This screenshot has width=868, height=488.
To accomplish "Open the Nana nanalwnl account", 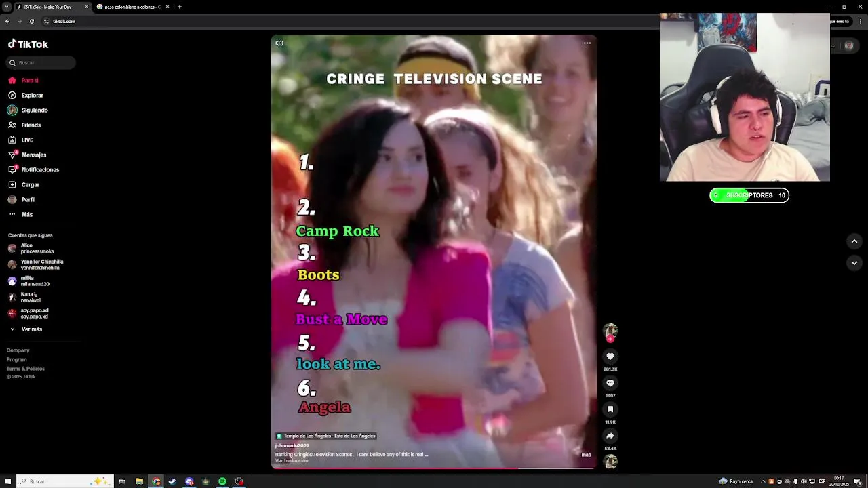I will [24, 297].
